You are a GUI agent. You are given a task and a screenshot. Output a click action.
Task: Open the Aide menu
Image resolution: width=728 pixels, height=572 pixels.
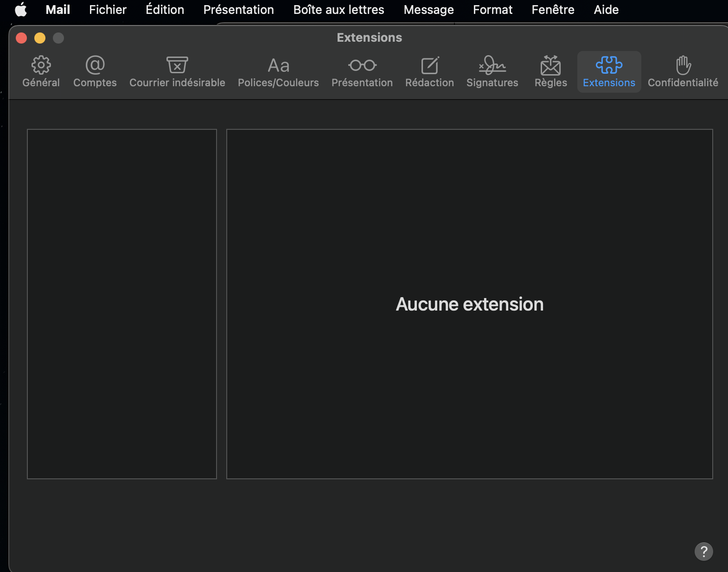(606, 10)
